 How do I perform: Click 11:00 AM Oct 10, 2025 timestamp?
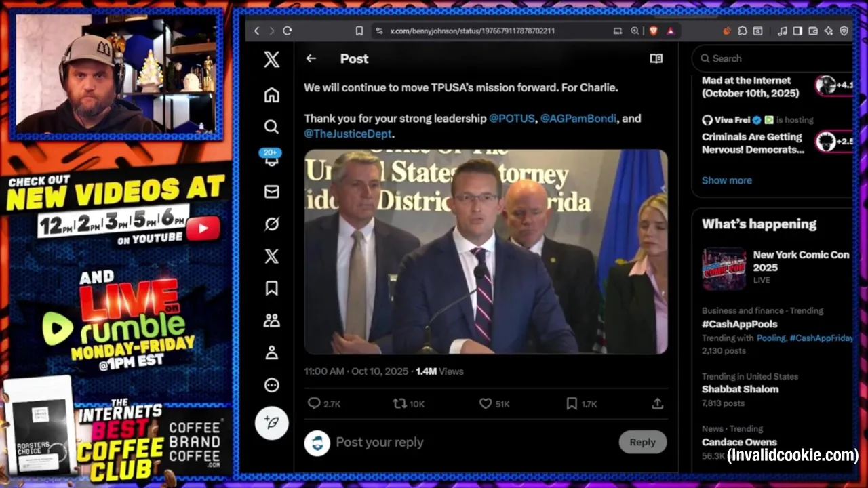point(356,371)
